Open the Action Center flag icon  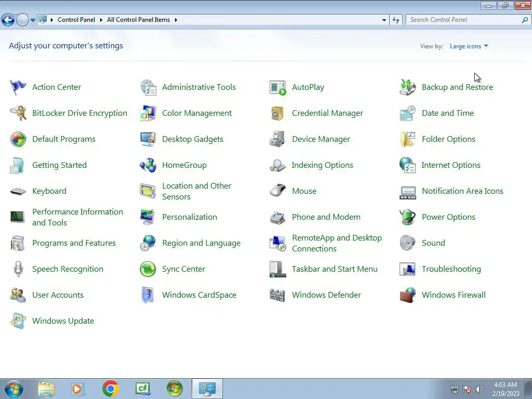[18, 87]
